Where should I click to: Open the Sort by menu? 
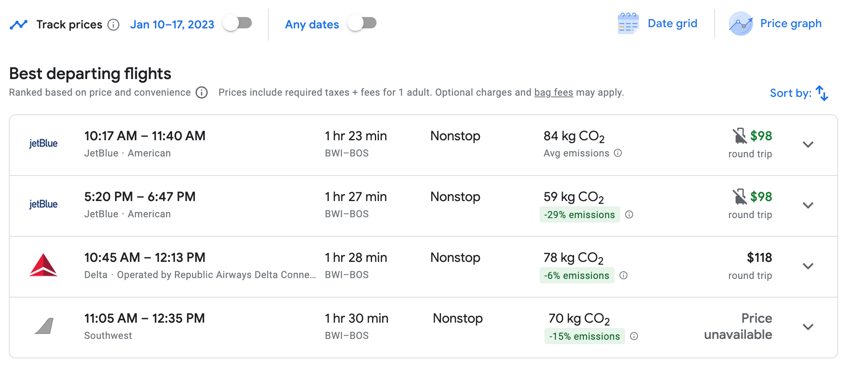click(x=790, y=93)
